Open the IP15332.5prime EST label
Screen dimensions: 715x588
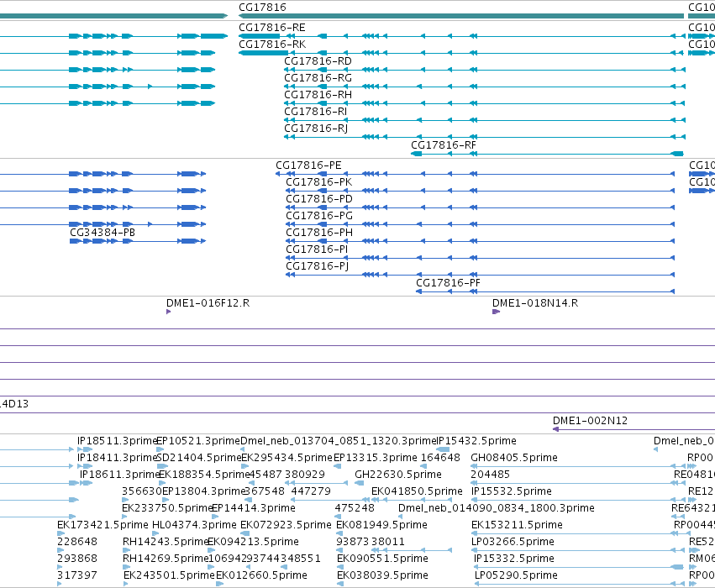pyautogui.click(x=514, y=559)
